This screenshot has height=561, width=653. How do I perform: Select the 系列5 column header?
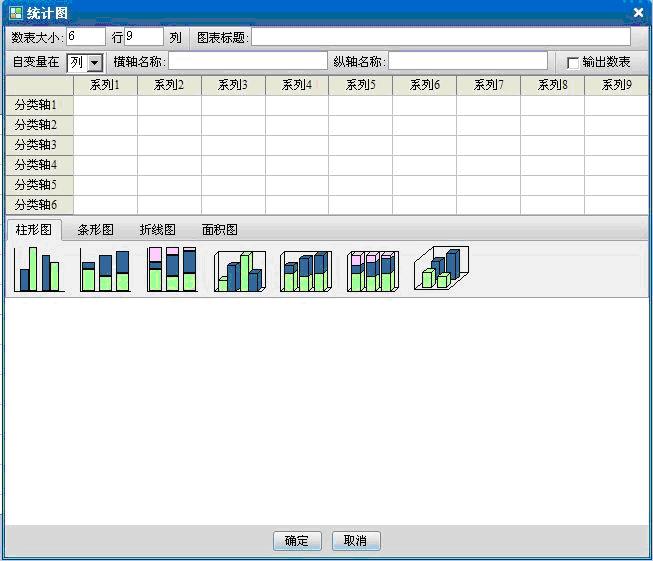point(361,85)
